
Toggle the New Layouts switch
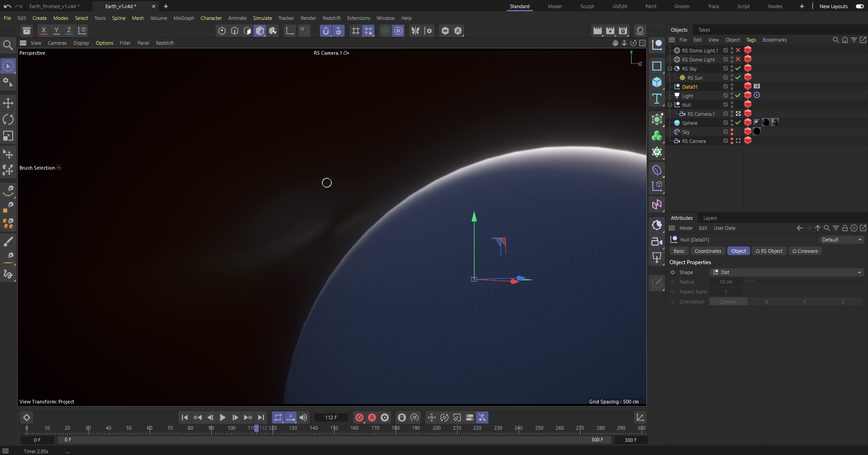[860, 6]
